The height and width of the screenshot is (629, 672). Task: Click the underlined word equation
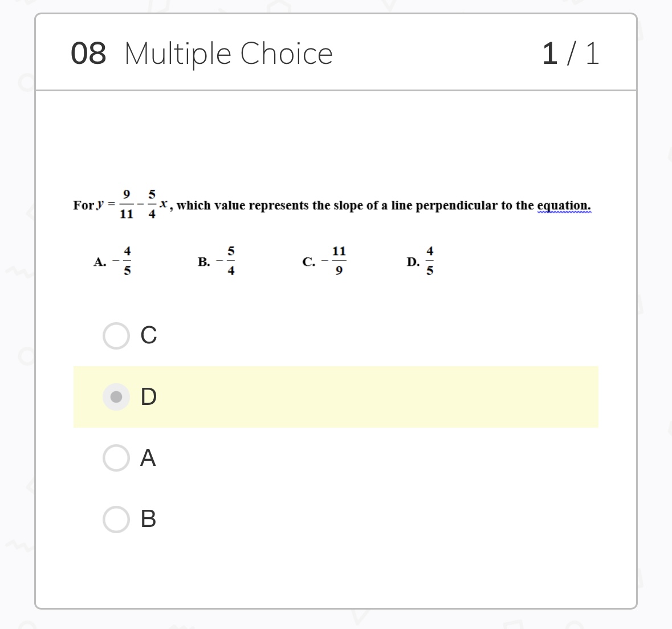pos(564,205)
